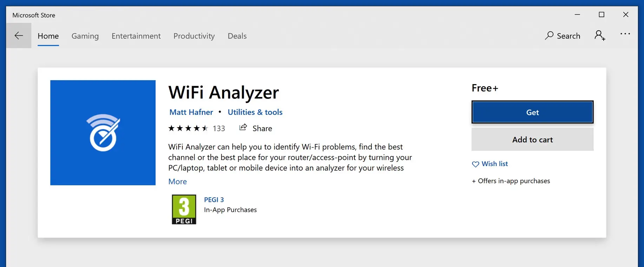This screenshot has width=644, height=267.
Task: Click the Free+ price label
Action: point(485,88)
